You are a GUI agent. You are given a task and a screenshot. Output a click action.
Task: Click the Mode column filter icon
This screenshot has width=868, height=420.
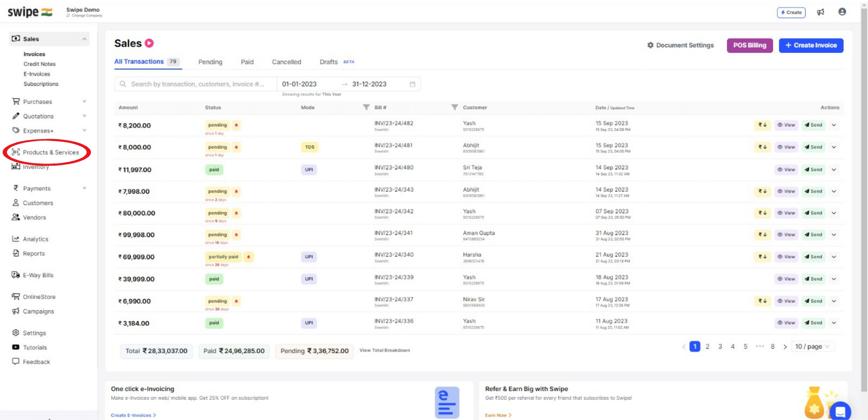[x=366, y=107]
